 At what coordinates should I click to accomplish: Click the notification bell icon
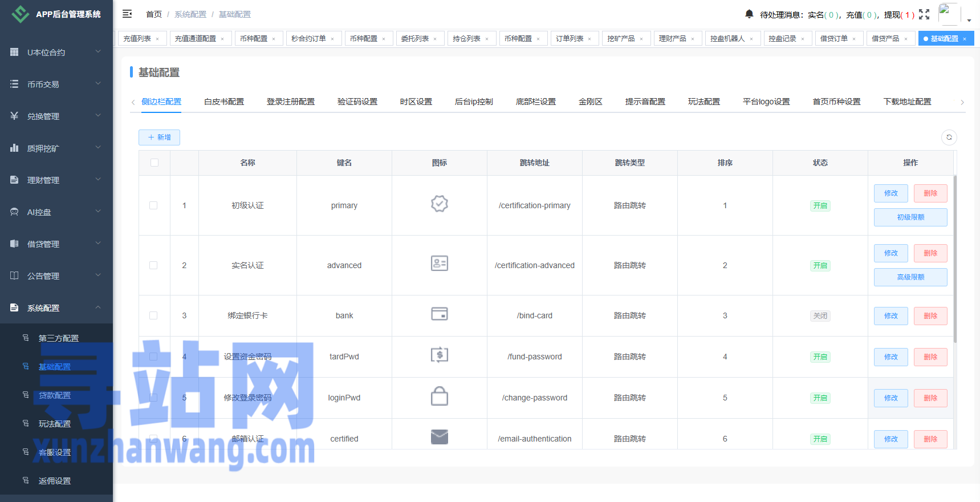[x=749, y=14]
